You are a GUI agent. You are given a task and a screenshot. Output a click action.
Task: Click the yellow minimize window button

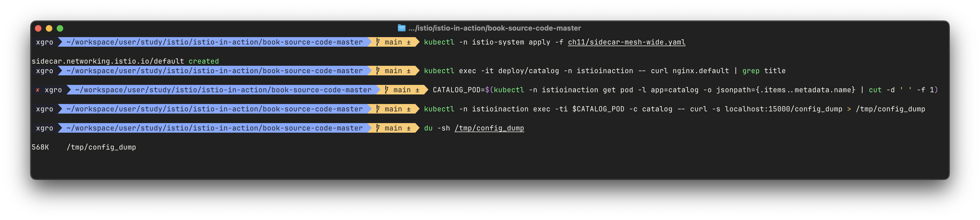click(49, 28)
